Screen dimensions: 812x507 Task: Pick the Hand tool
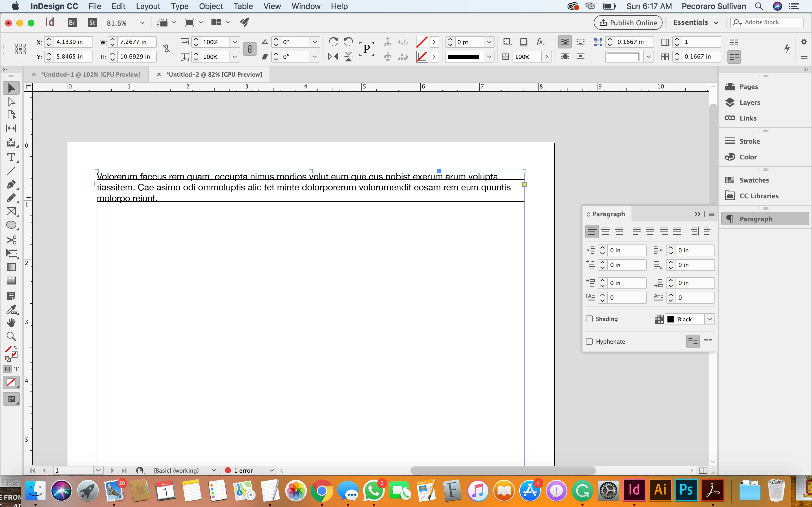pos(11,323)
